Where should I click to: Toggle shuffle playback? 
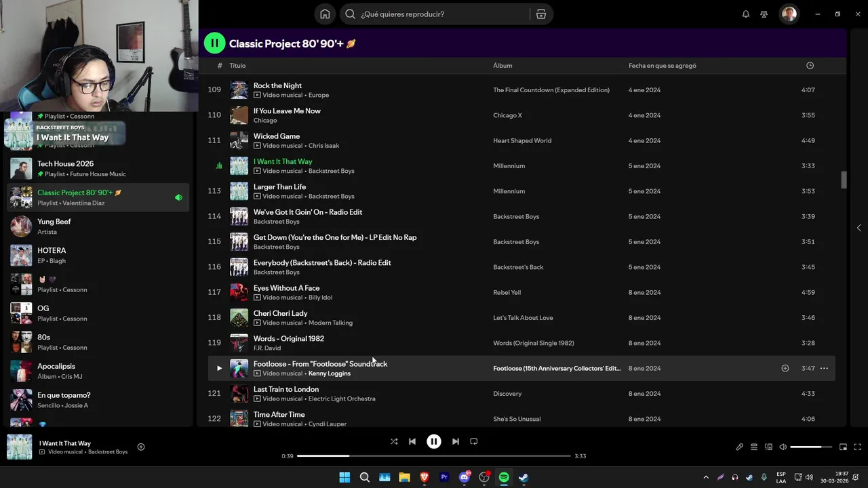coord(394,441)
